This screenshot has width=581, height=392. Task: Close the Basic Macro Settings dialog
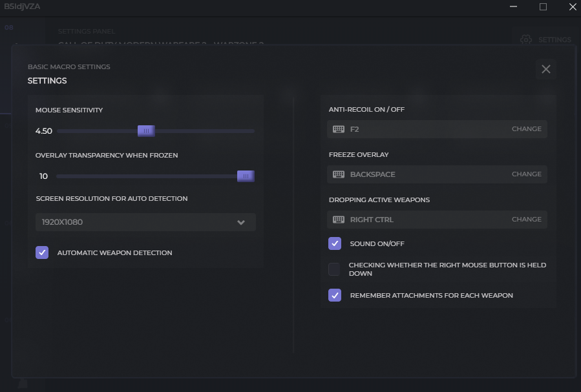(546, 69)
